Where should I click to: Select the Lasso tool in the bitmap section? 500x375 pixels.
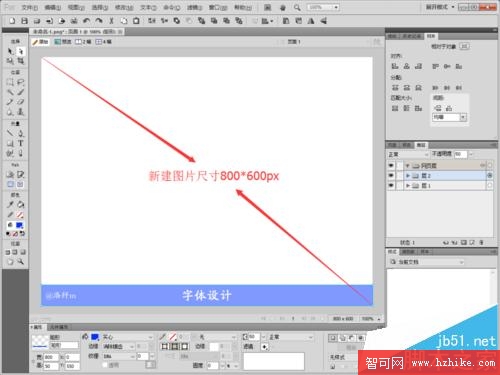click(21, 82)
